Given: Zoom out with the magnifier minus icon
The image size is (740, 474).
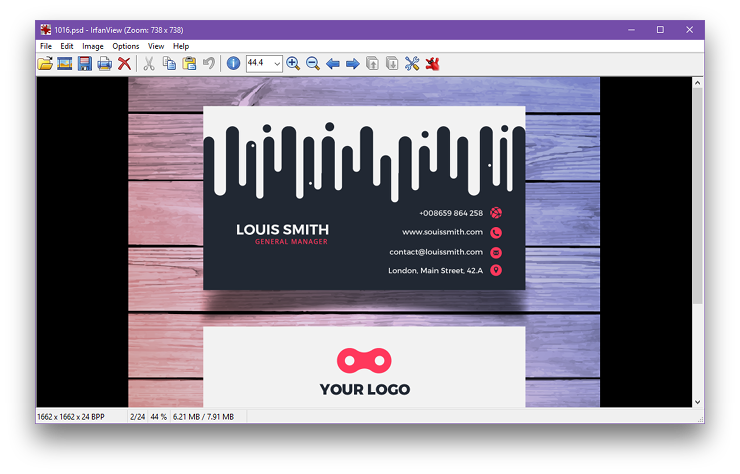Looking at the screenshot, I should click(x=313, y=64).
